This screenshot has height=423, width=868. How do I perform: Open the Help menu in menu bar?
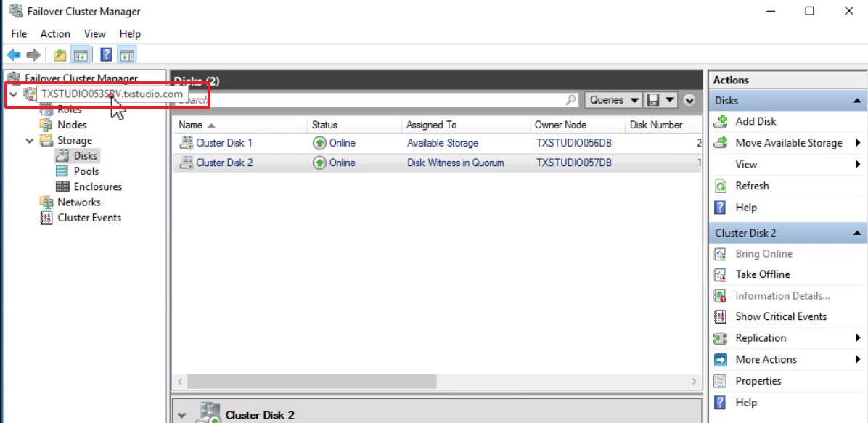(x=130, y=34)
